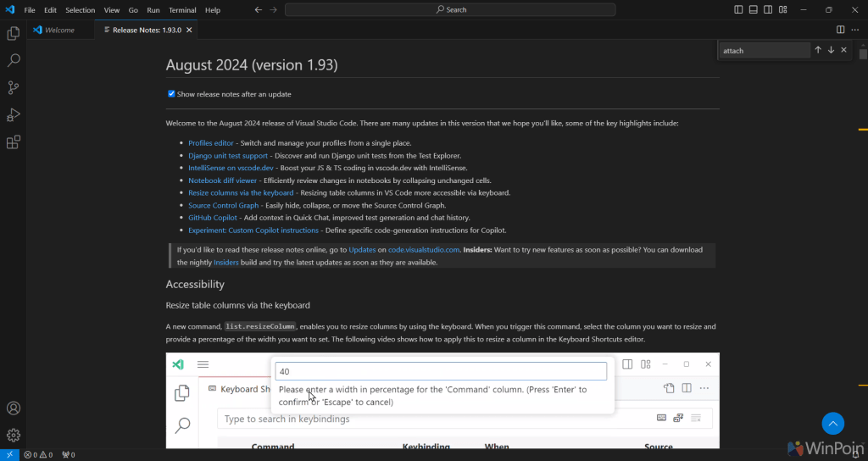The height and width of the screenshot is (461, 868).
Task: Open 'Experiment: Custom Copilot instructions' link
Action: (253, 230)
